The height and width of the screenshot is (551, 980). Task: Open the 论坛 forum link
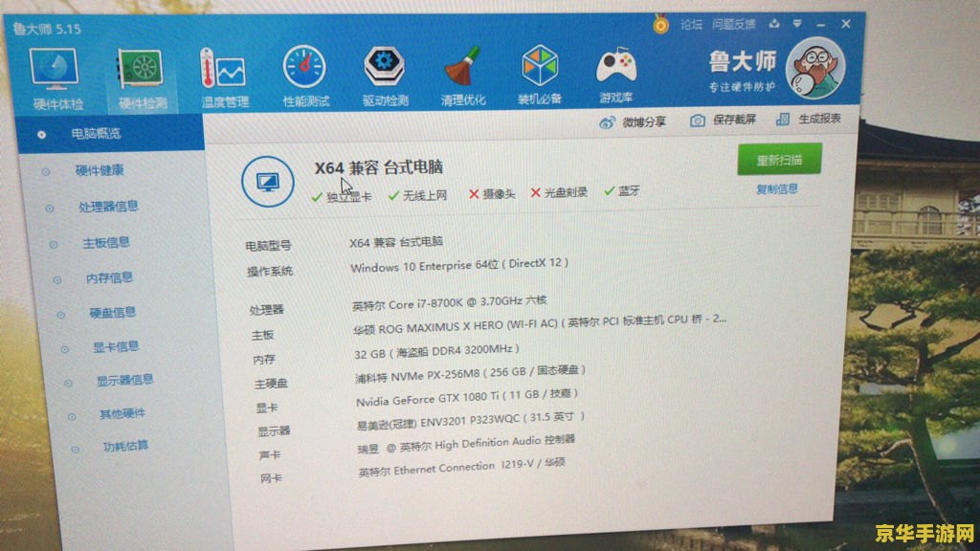coord(691,24)
